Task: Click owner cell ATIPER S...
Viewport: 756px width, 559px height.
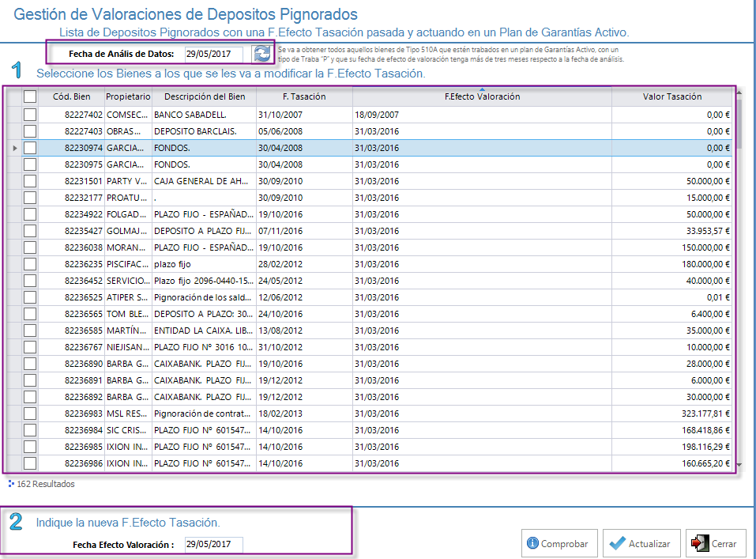Action: tap(128, 297)
